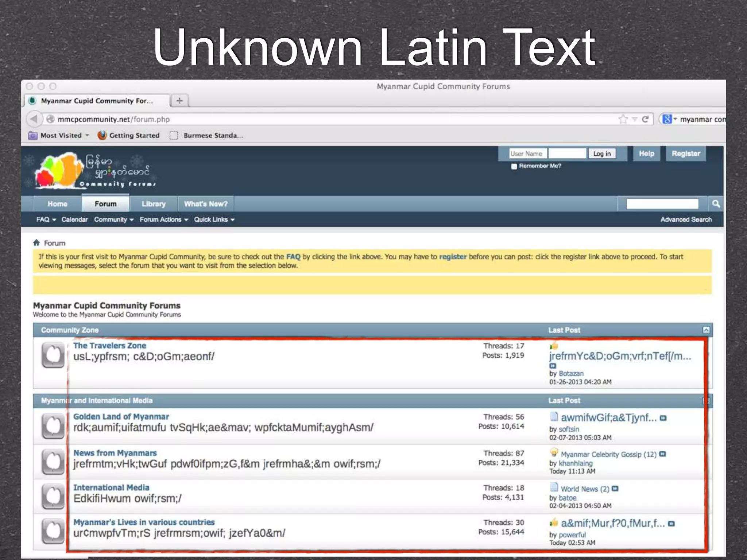Click the Register button

click(x=686, y=153)
